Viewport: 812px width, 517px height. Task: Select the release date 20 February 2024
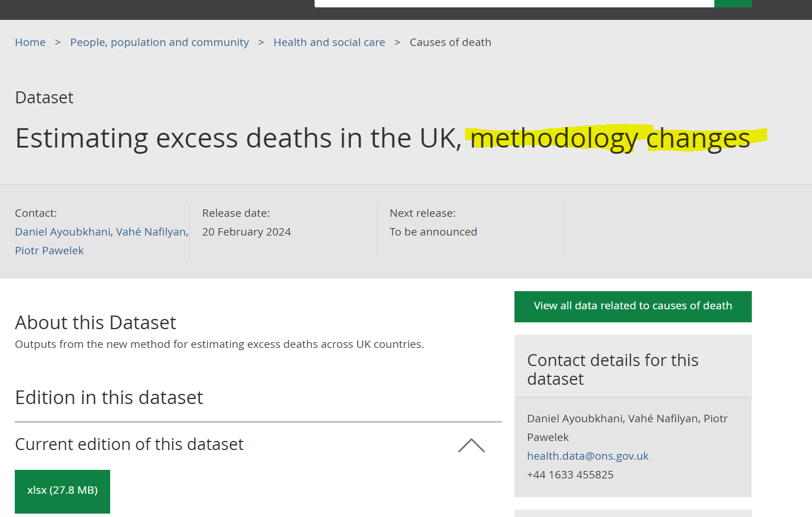[x=246, y=232]
